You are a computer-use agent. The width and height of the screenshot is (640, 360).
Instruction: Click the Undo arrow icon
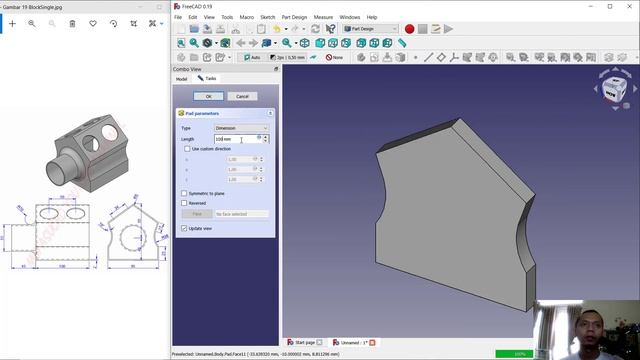pyautogui.click(x=277, y=29)
